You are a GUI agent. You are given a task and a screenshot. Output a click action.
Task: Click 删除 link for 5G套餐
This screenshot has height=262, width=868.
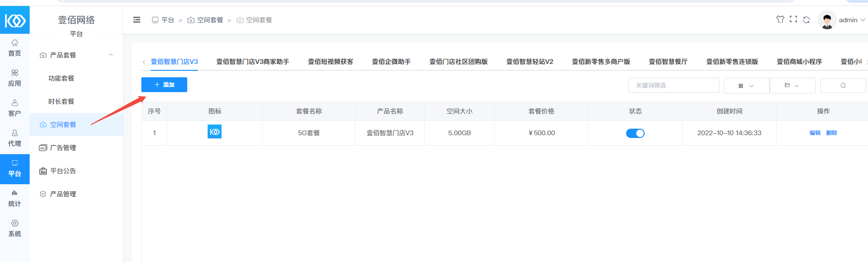pos(832,133)
